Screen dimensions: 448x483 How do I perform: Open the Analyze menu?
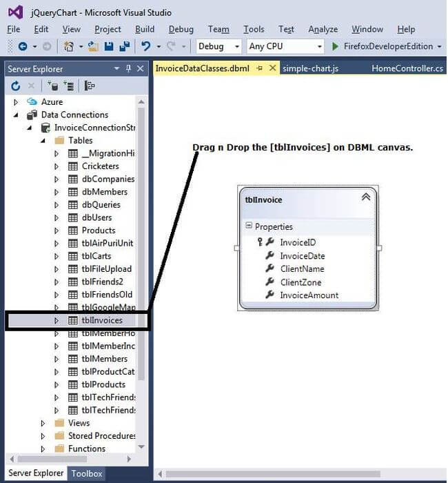[323, 29]
